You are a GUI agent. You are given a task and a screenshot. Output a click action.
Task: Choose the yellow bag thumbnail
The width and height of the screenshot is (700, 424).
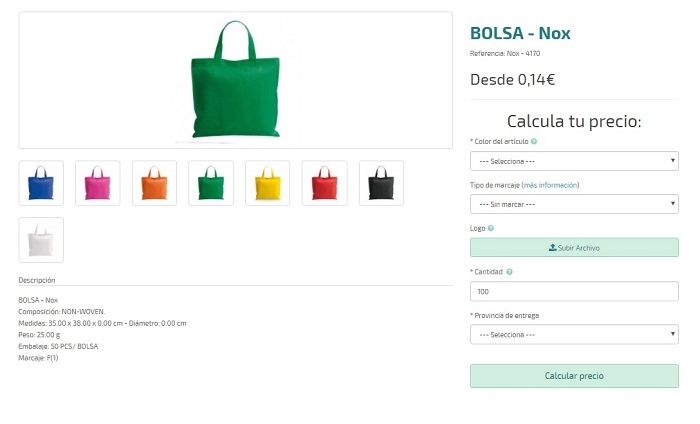pos(267,183)
